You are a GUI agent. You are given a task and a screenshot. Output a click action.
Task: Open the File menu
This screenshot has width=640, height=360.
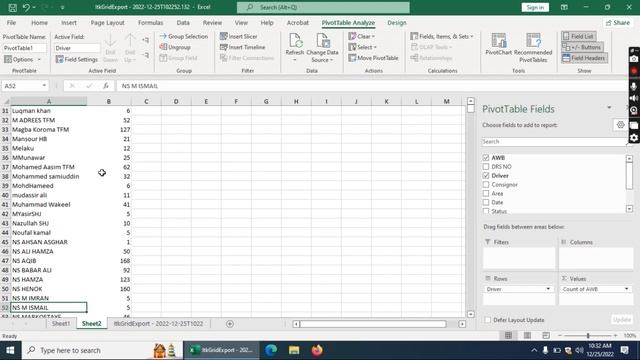11,23
